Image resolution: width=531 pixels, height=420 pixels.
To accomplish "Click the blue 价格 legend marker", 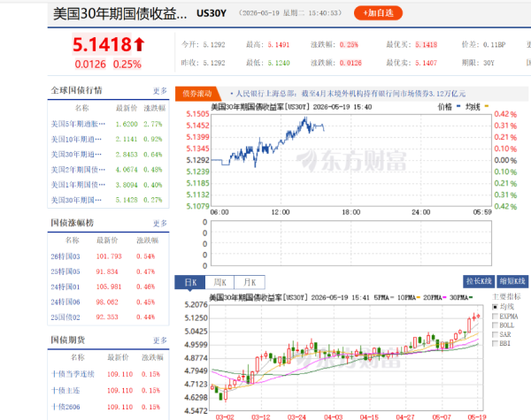I will point(458,106).
